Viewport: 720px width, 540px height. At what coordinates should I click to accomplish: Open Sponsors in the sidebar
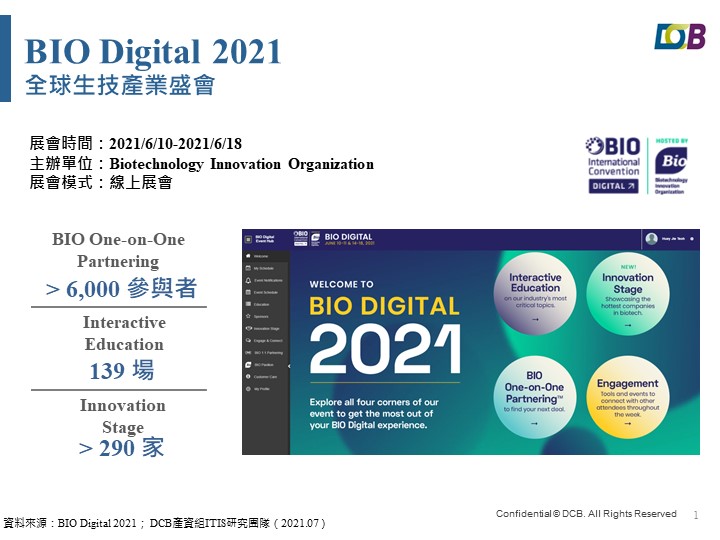coord(260,316)
